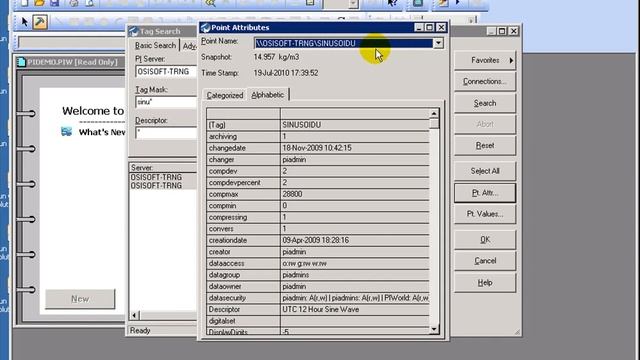The image size is (640, 360).
Task: Click the attributes list scroll up arrow
Action: (434, 113)
